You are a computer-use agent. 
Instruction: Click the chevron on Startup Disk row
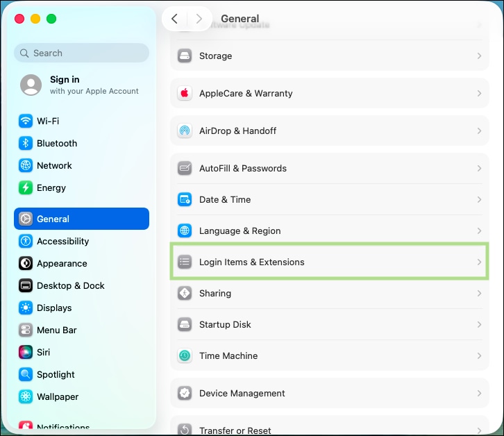(479, 324)
